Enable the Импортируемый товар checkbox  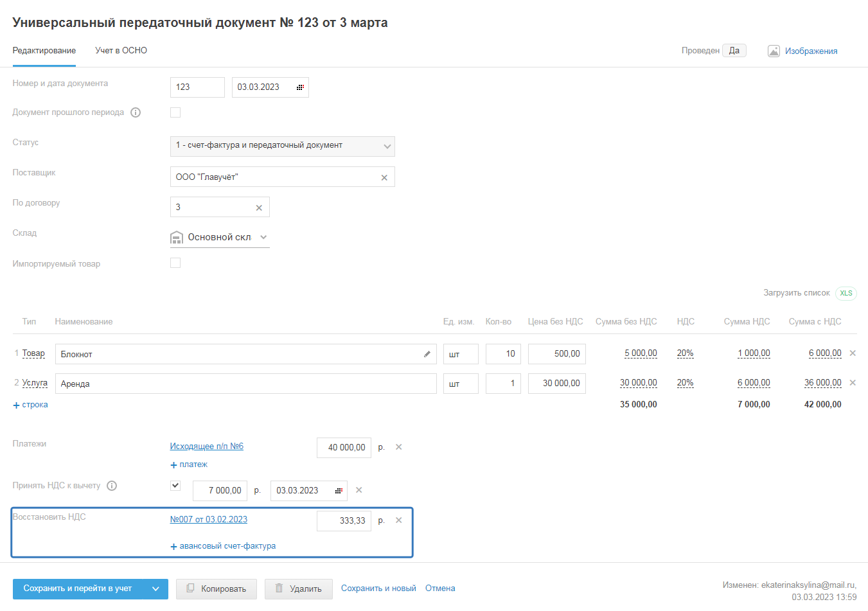point(175,263)
